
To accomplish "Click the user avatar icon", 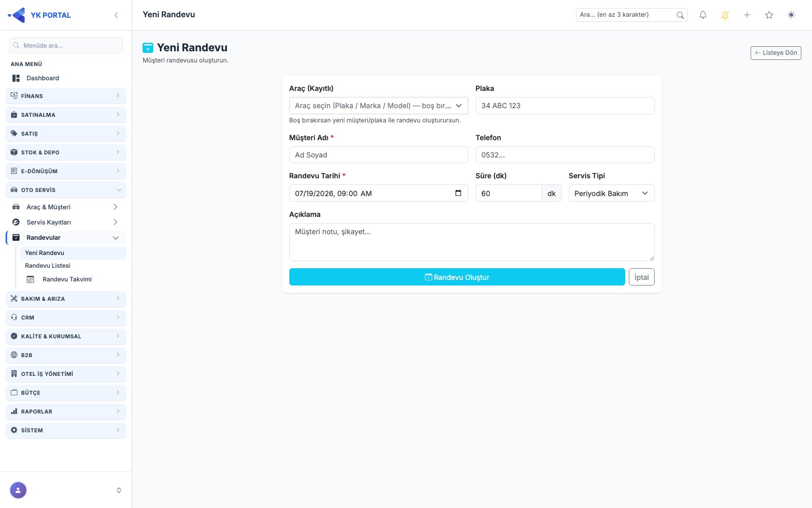I will (x=18, y=490).
